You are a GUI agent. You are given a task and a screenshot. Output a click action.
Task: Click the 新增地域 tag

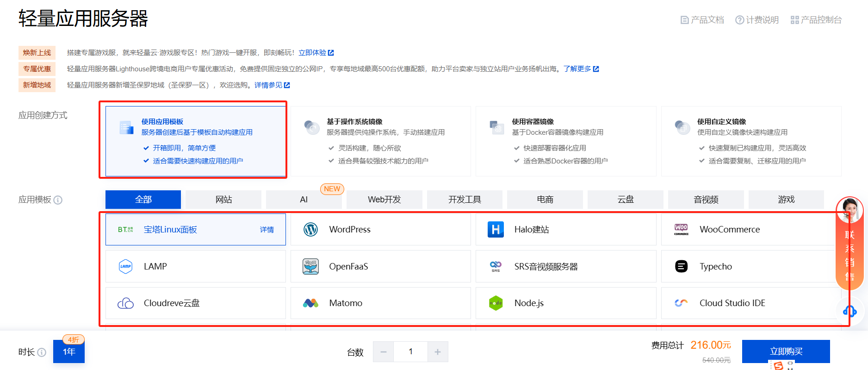tap(37, 85)
